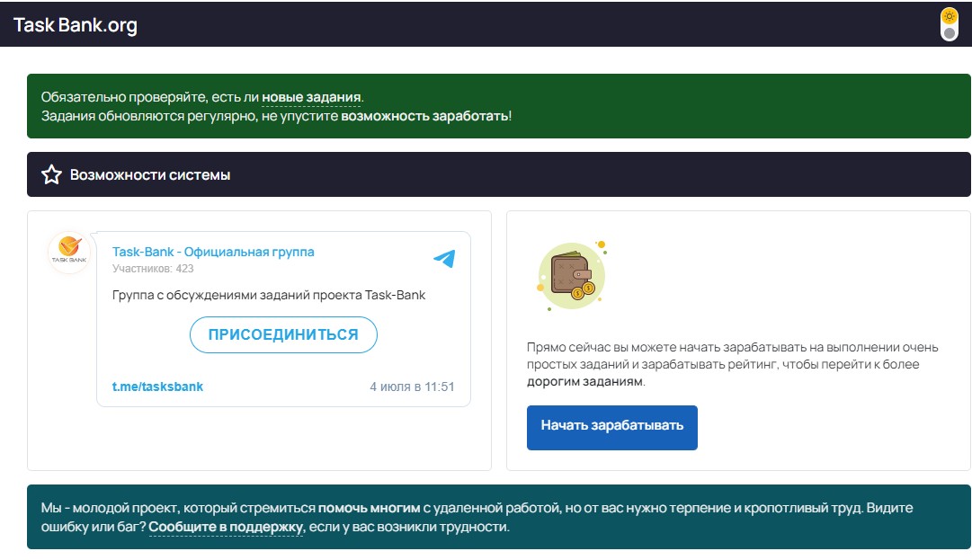Open the t.me/tasksbank link
This screenshot has height=560, width=972.
(x=157, y=387)
